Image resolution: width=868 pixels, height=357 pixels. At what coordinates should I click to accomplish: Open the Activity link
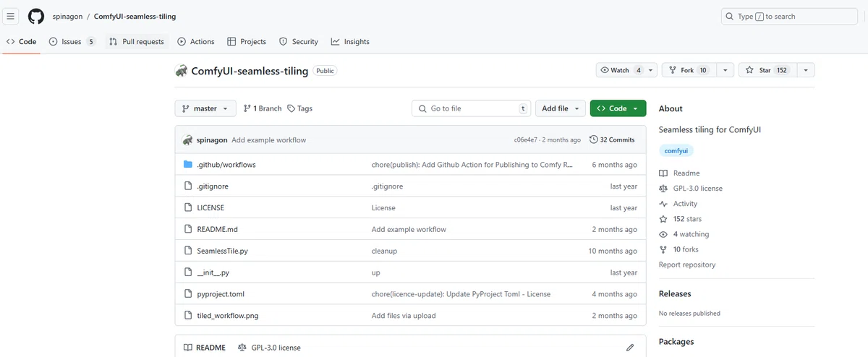click(678, 204)
